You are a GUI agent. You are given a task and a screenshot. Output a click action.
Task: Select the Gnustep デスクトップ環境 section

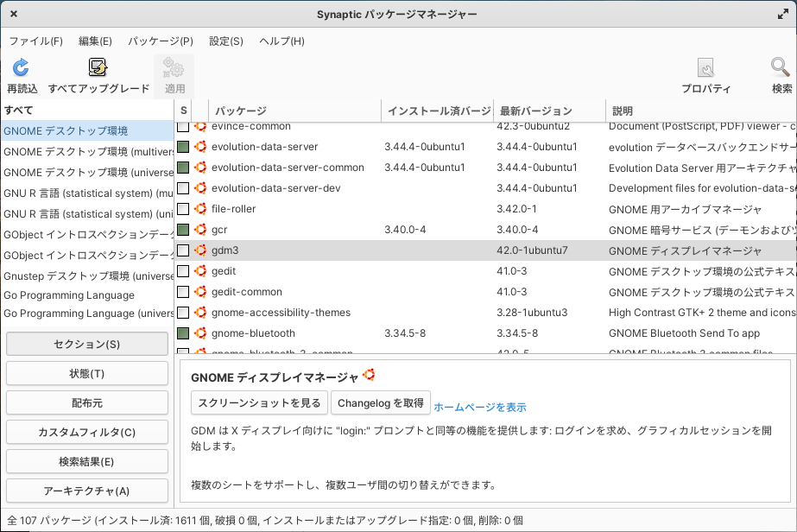87,275
